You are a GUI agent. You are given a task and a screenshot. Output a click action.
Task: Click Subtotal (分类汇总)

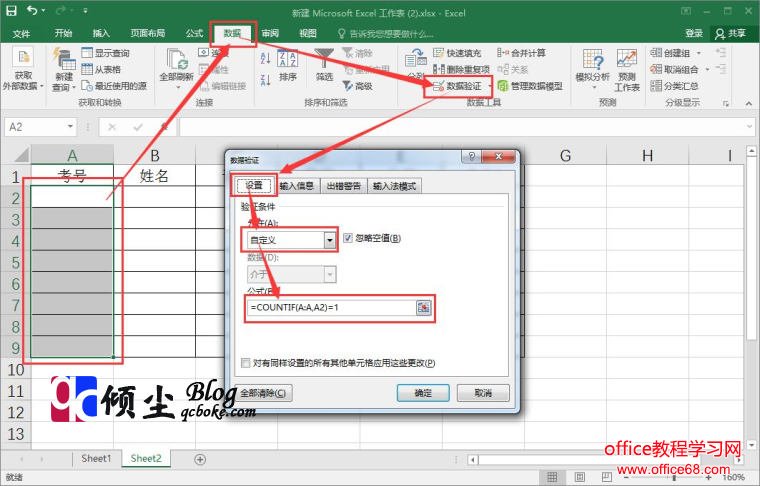pos(674,86)
